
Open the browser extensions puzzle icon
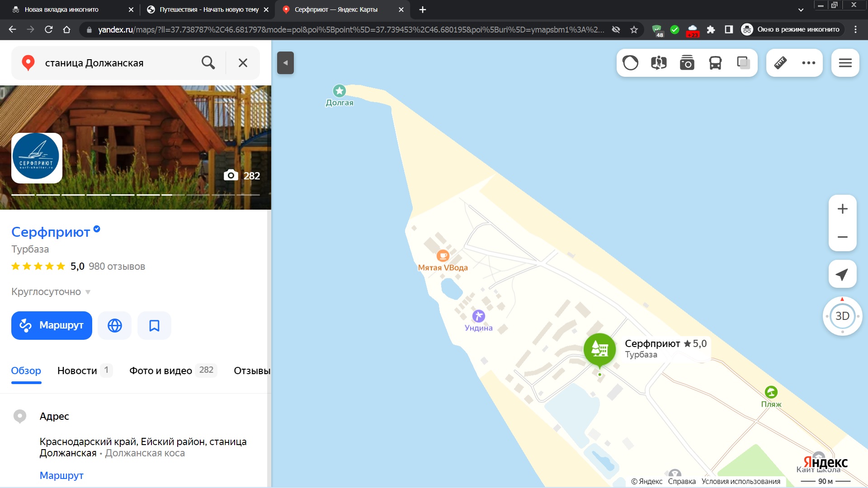tap(711, 29)
